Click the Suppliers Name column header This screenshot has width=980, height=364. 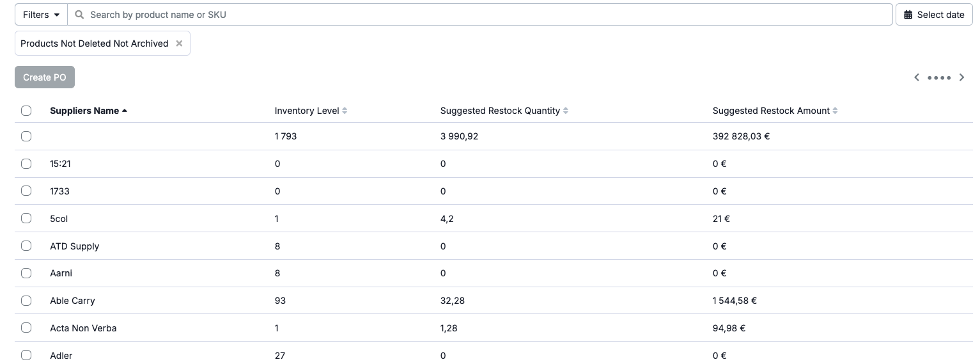click(84, 111)
